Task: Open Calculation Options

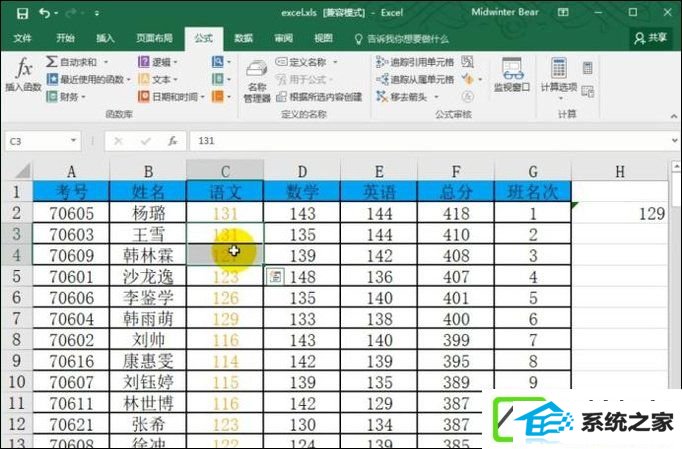Action: coord(559,77)
